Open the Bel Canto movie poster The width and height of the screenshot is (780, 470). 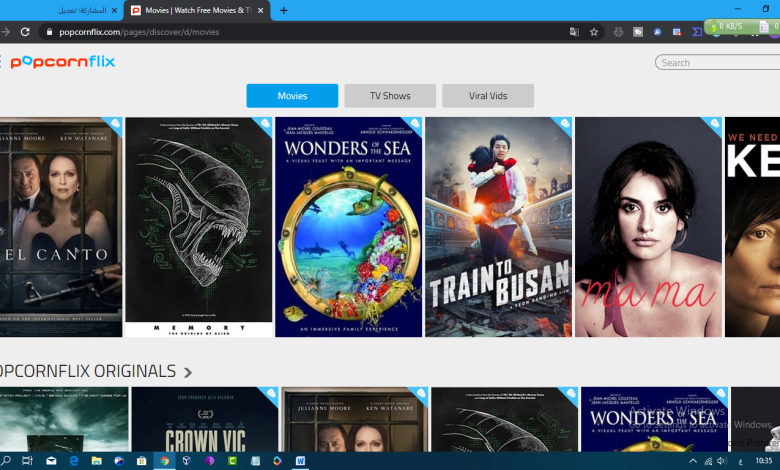click(61, 227)
